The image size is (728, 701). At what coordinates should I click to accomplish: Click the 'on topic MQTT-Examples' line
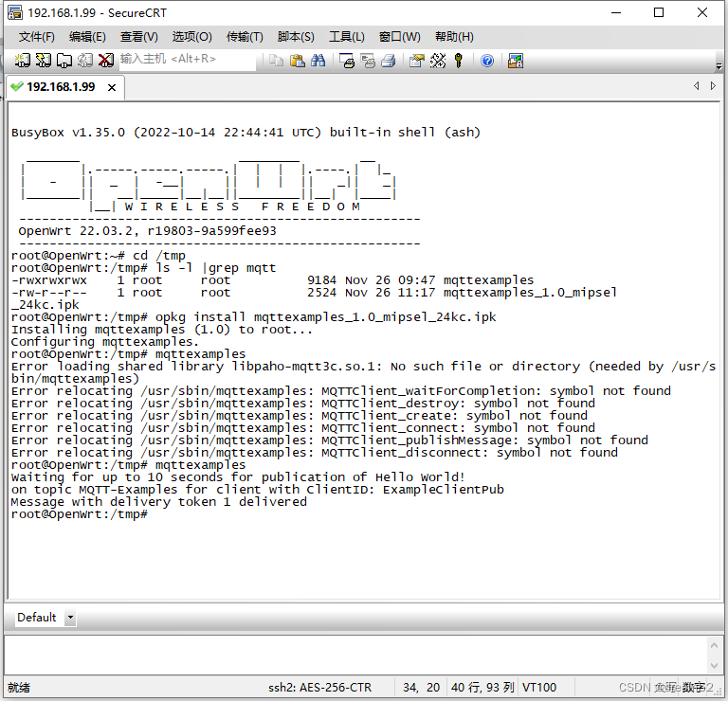[x=257, y=490]
